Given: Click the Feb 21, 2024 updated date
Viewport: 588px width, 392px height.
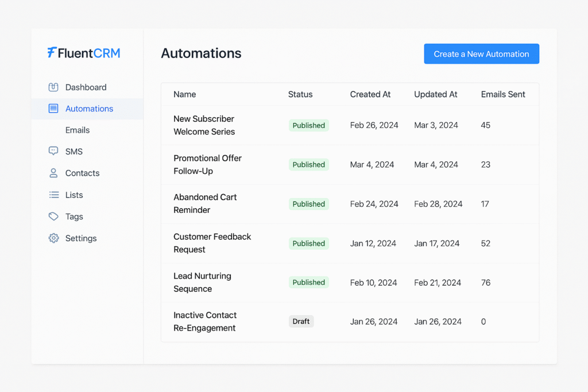Looking at the screenshot, I should click(438, 282).
